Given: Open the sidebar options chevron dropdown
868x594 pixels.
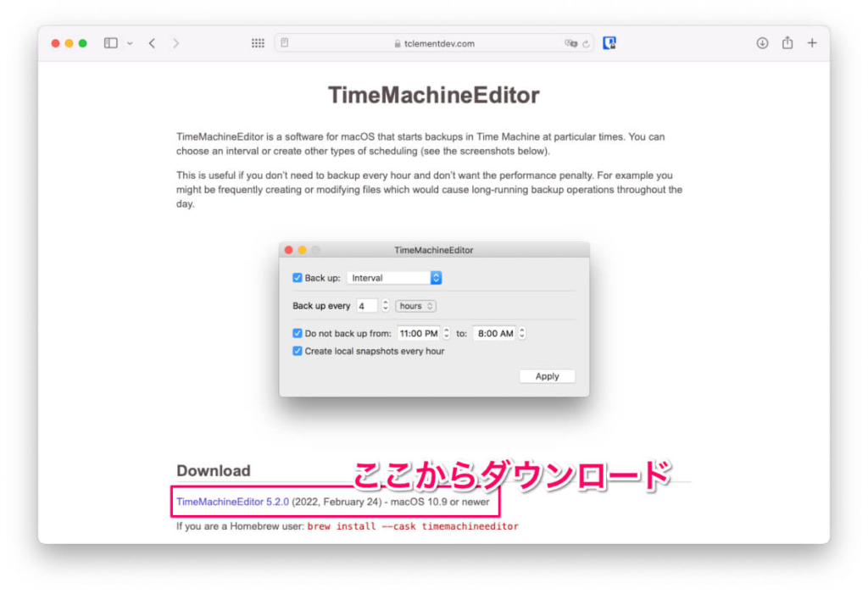Looking at the screenshot, I should pos(130,43).
